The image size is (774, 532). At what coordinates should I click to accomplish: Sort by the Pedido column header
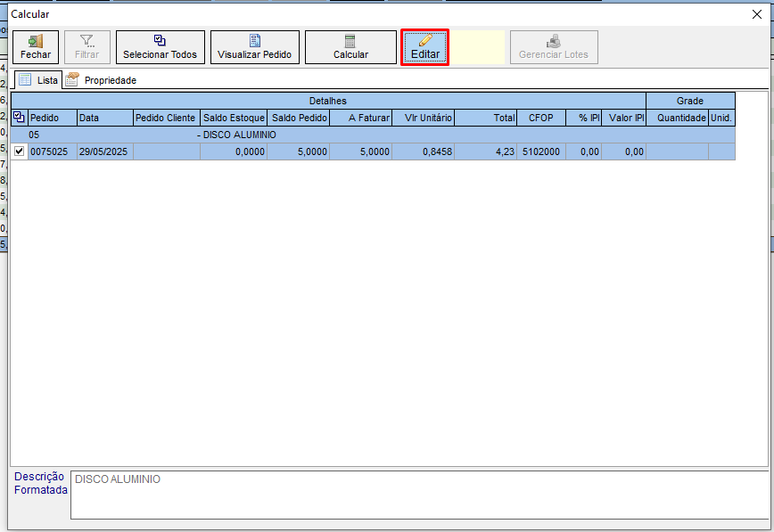tap(52, 118)
